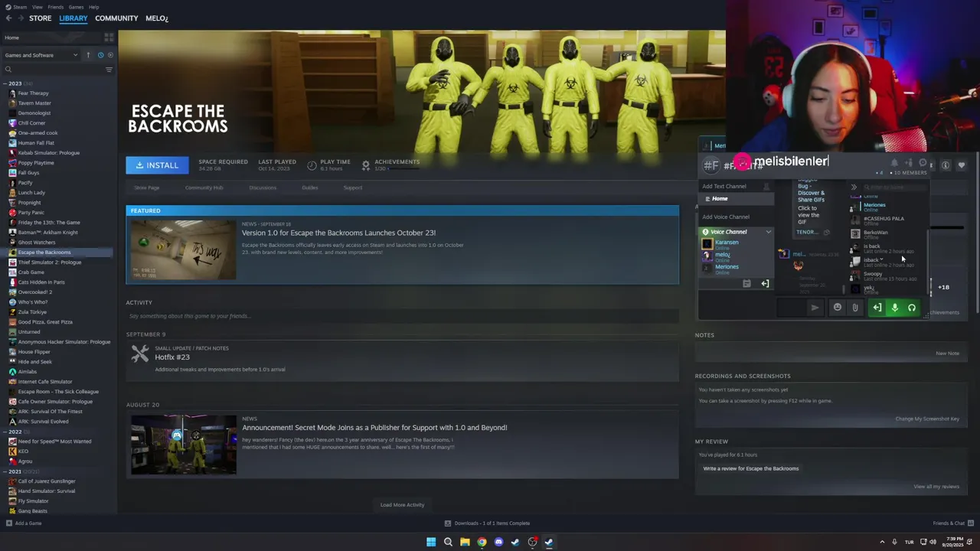Change My Screenshot Key link

(927, 419)
